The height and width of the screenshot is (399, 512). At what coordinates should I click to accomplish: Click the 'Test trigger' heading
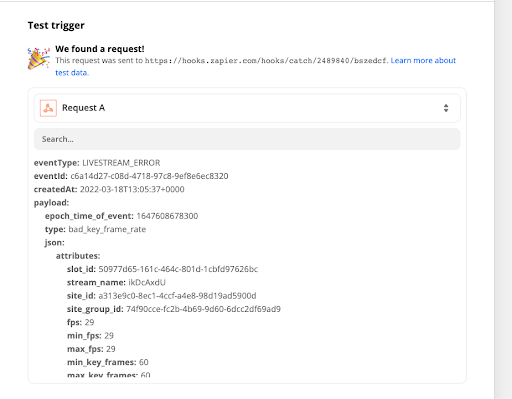coord(56,25)
